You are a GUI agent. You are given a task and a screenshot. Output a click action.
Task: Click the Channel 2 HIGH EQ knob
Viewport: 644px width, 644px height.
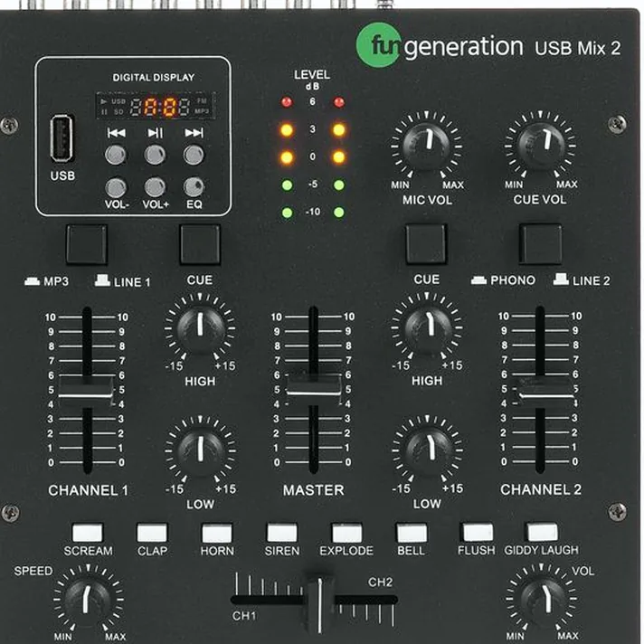(427, 328)
